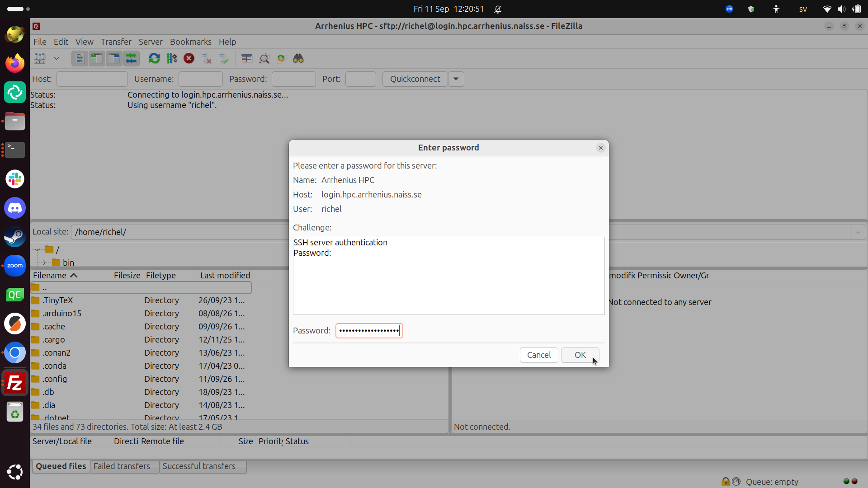The width and height of the screenshot is (868, 488).
Task: Open the Zoom tray indicator in top bar
Action: (x=729, y=9)
